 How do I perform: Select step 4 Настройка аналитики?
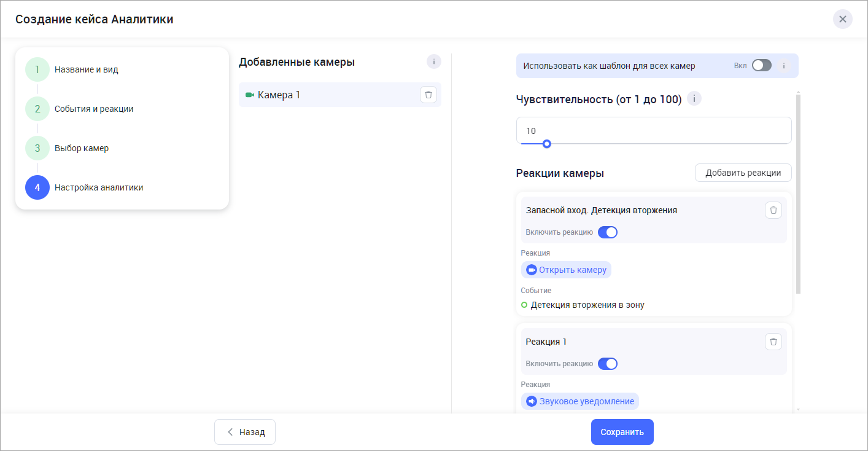point(37,187)
